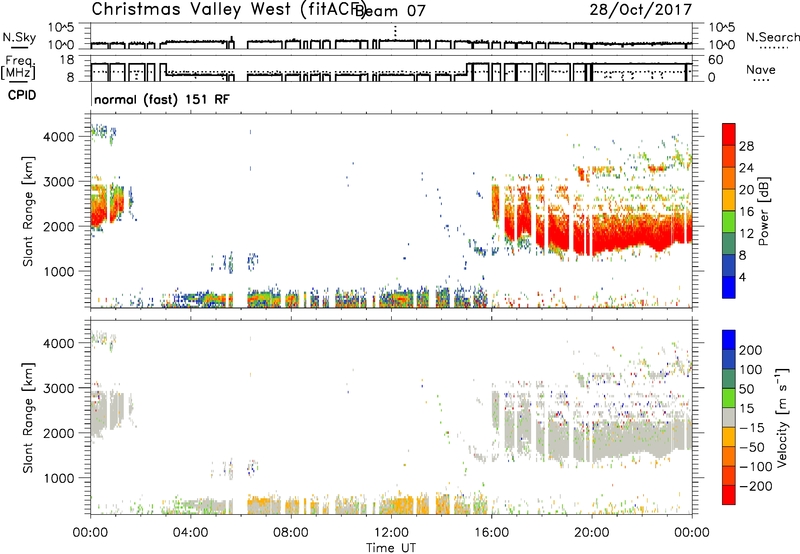Image resolution: width=800 pixels, height=554 pixels.
Task: Click the 20:00 time tick label
Action: coord(591,533)
